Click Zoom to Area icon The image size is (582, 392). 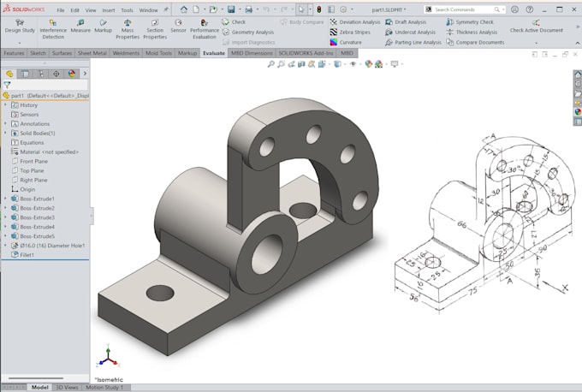282,64
